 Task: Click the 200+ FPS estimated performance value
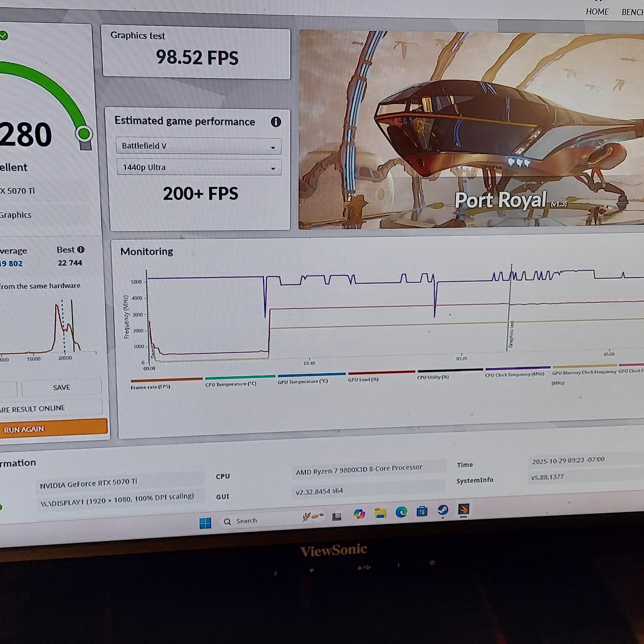coord(200,193)
